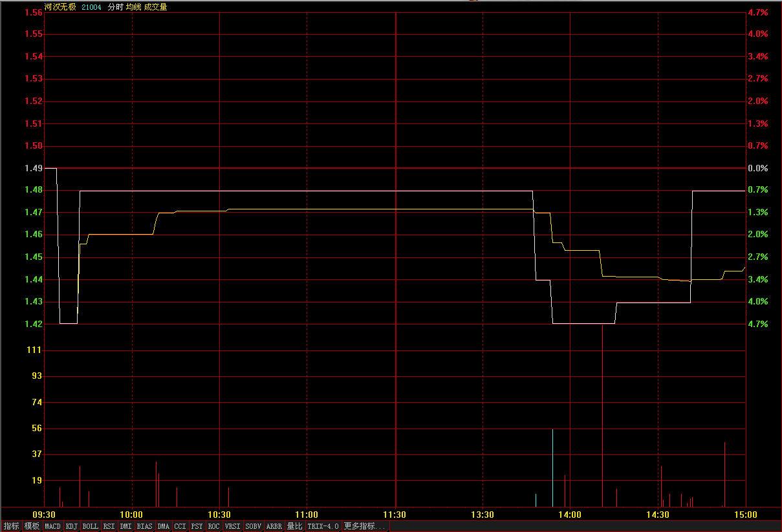The width and height of the screenshot is (782, 532).
Task: Select the ARBR indicator tab
Action: (x=274, y=526)
